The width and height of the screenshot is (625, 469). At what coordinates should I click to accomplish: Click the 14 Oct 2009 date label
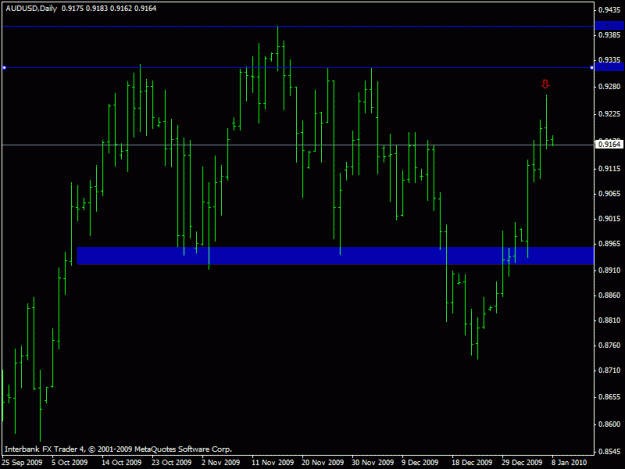[121, 462]
